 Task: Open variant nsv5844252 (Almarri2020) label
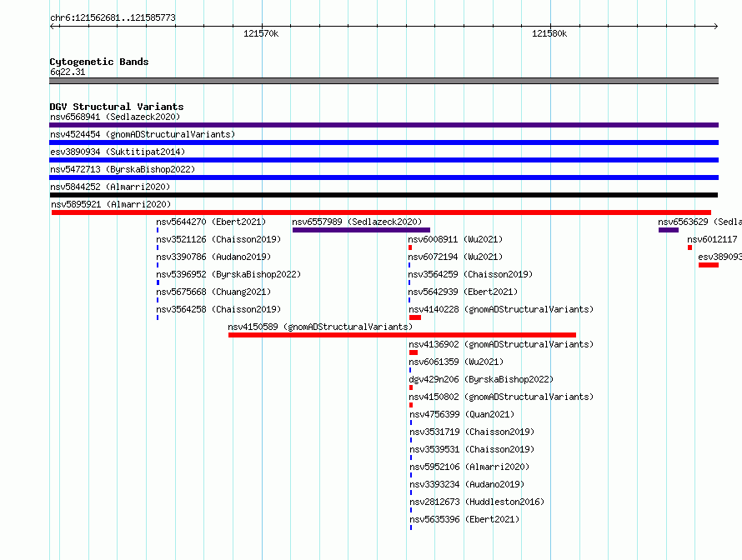tap(110, 187)
